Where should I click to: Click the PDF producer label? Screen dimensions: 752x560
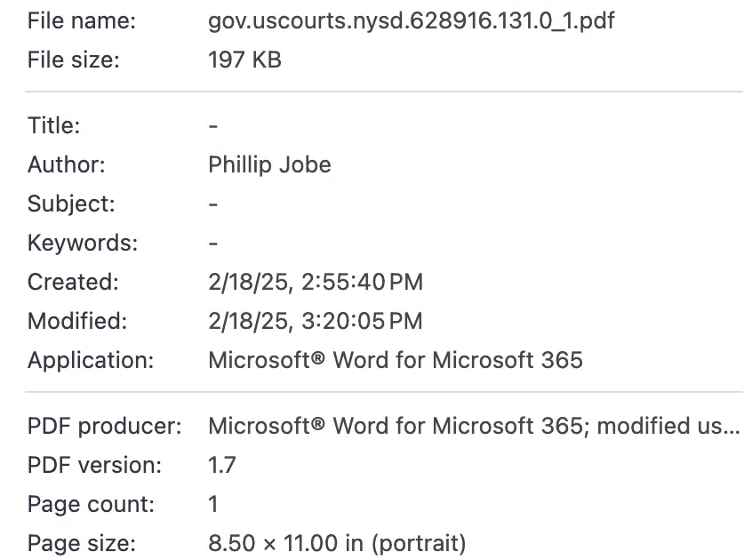(105, 427)
